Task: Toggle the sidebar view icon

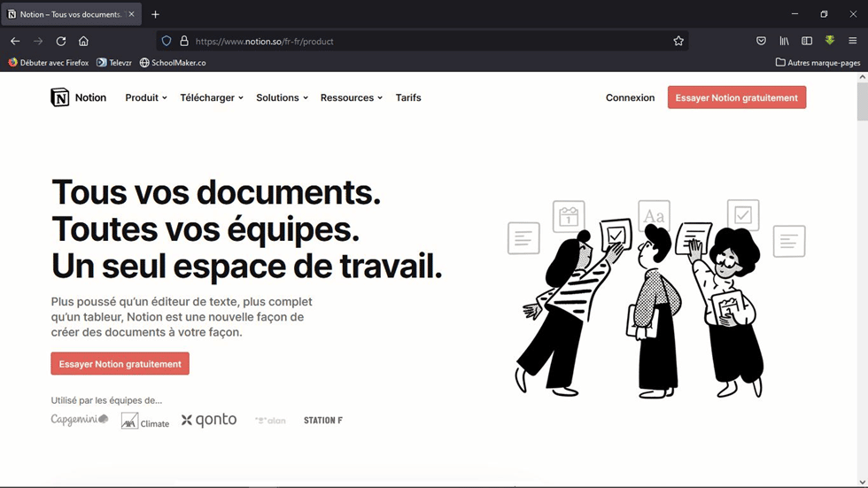Action: 807,41
